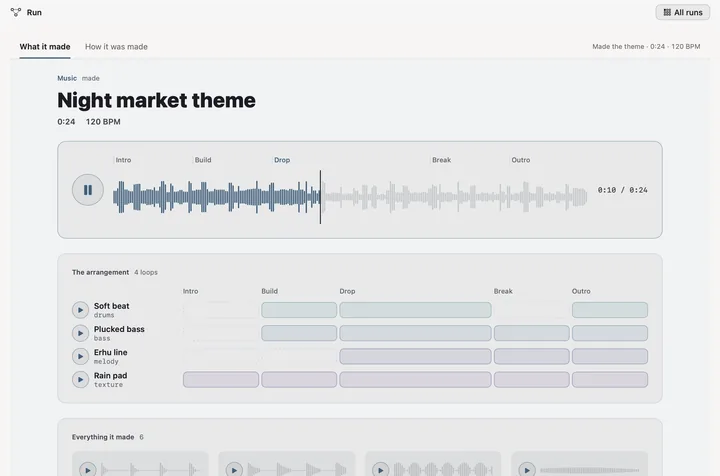Click the Plucked bass track name
Screen dimensions: 720x476
(119, 329)
